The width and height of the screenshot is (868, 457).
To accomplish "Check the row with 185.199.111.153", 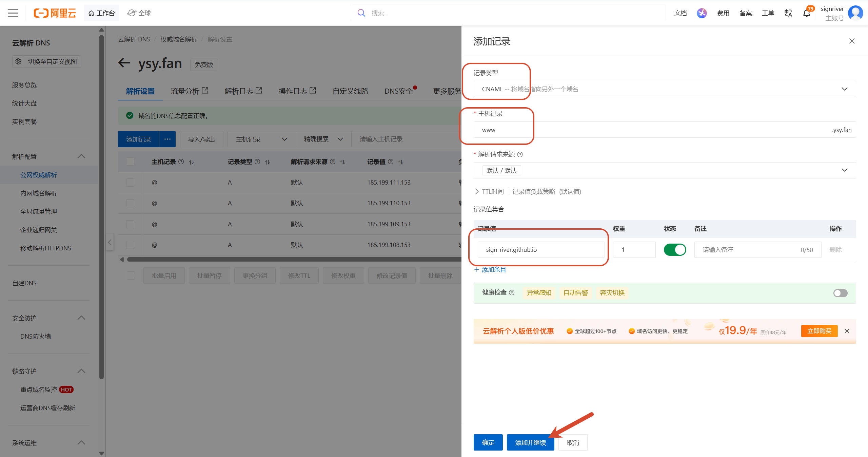I will click(130, 183).
